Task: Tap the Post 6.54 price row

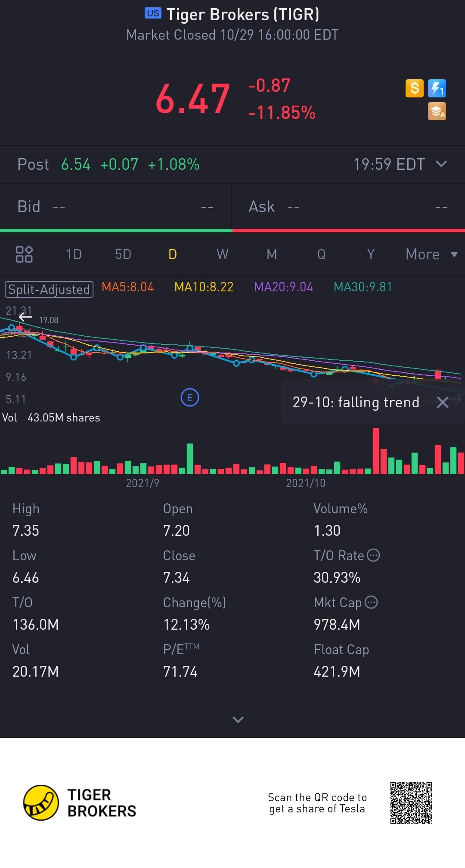Action: tap(232, 164)
